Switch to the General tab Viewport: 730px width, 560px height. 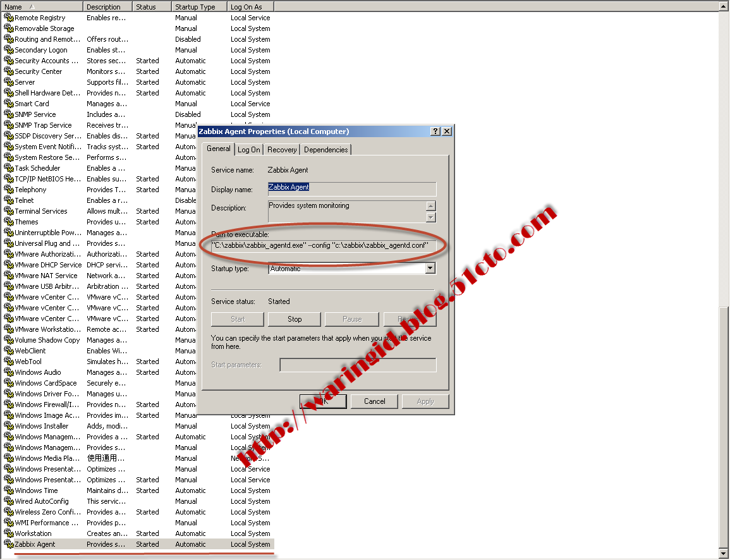pyautogui.click(x=218, y=149)
